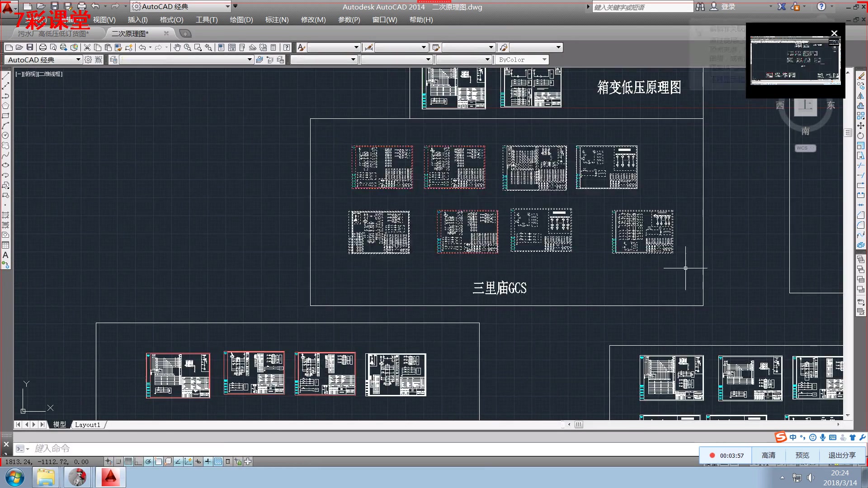Screen dimensions: 868x488
Task: Click the Zoom Window icon
Action: pos(198,47)
